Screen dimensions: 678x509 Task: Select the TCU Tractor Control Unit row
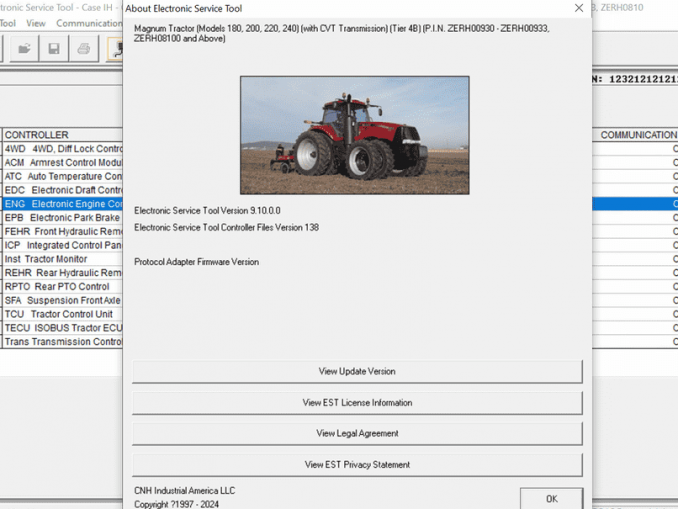[x=63, y=314]
